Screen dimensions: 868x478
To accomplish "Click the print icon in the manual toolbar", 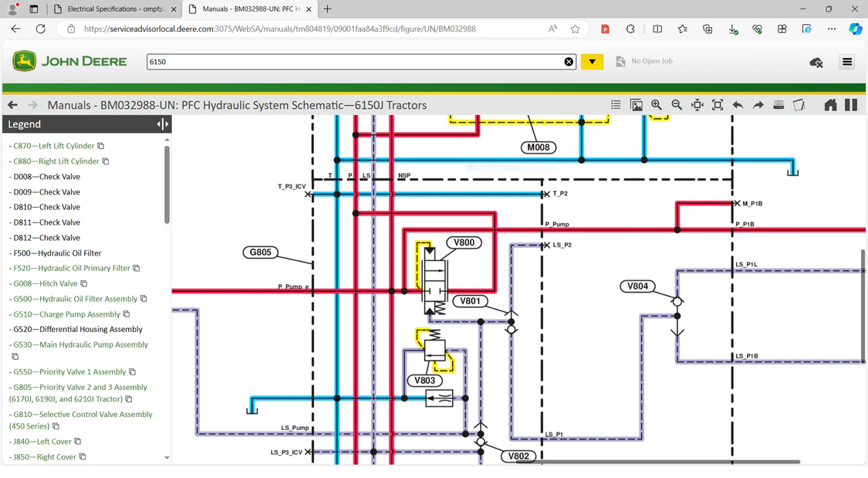I will coord(778,105).
